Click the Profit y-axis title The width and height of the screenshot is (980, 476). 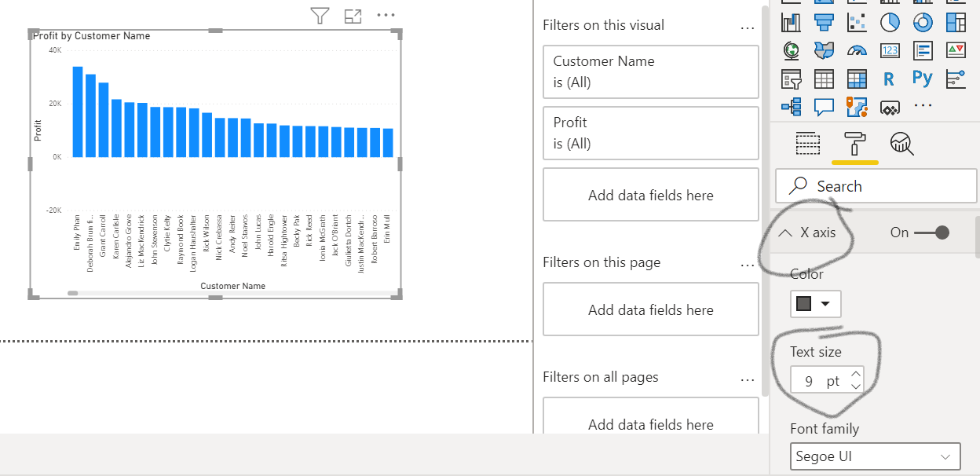pos(38,130)
